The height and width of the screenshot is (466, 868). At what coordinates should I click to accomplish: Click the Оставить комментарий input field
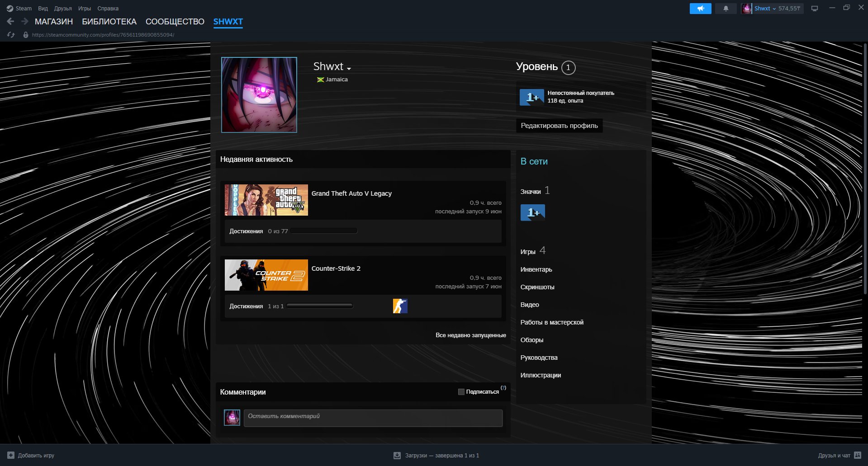pos(373,418)
